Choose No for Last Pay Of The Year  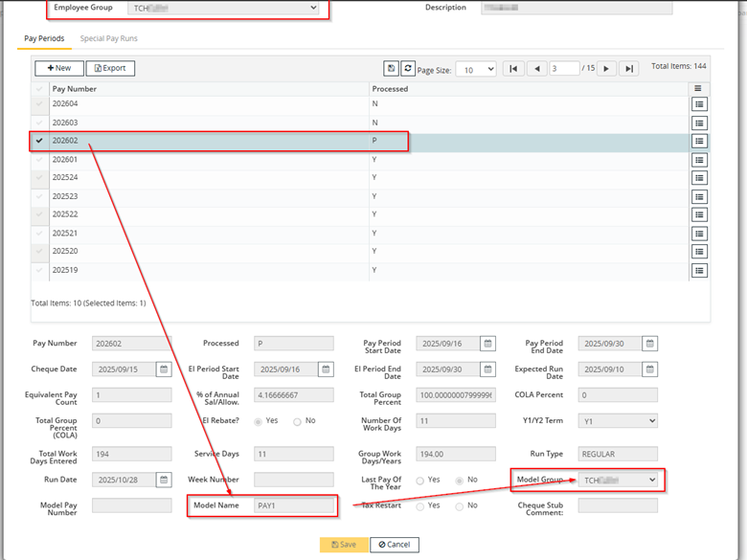pyautogui.click(x=460, y=481)
